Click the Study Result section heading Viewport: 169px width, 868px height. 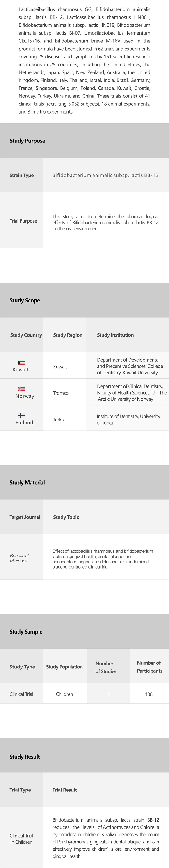pyautogui.click(x=25, y=757)
